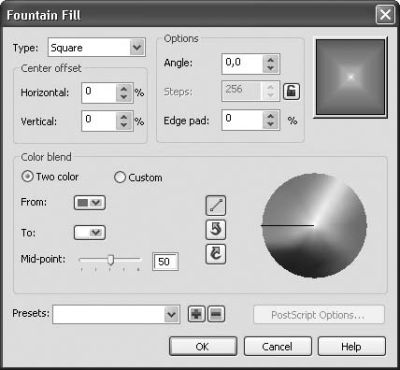Expand the Presets dropdown list
The image size is (400, 370).
click(x=171, y=314)
